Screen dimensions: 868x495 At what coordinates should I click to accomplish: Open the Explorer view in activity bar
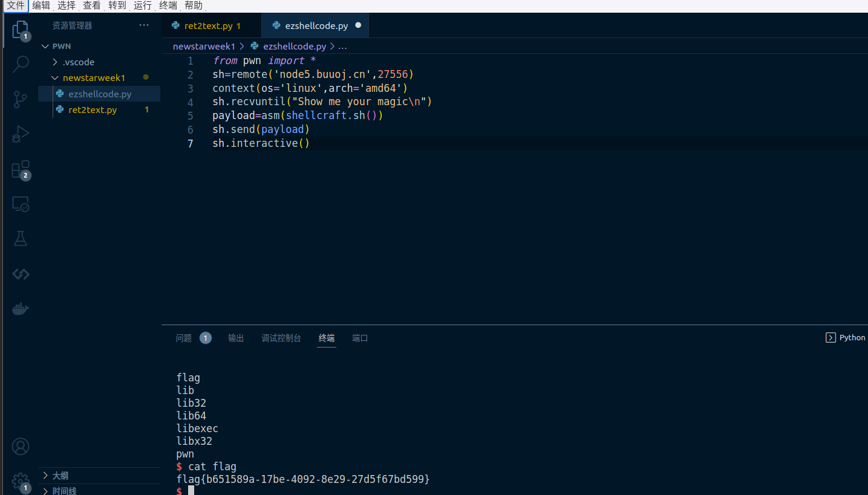coord(21,30)
